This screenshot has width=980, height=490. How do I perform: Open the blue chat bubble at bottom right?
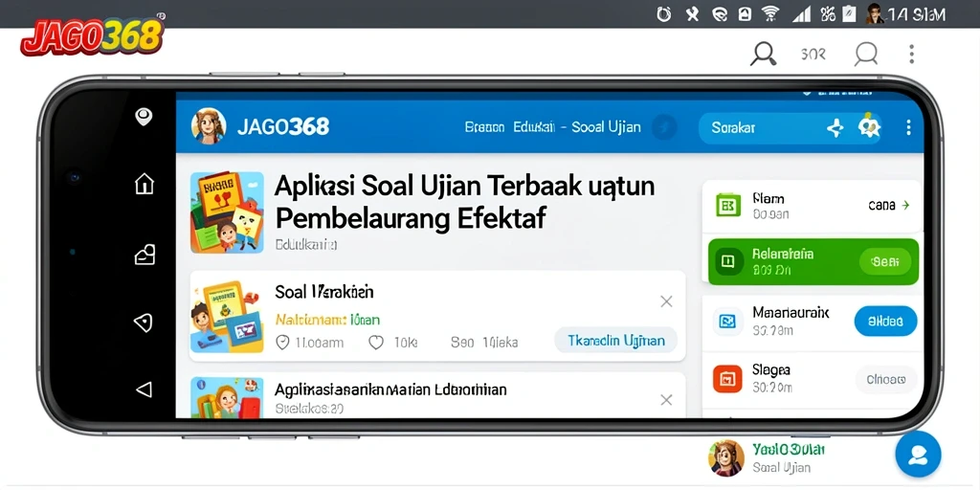(918, 455)
